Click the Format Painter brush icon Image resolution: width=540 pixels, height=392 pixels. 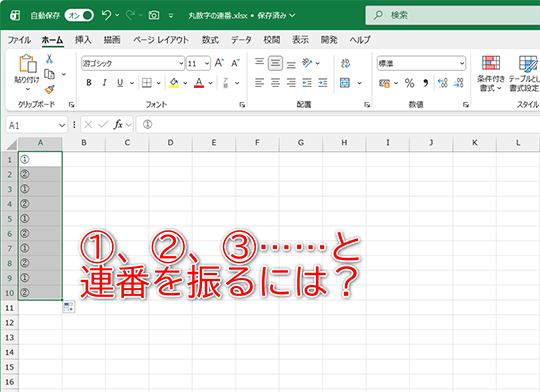coord(50,90)
